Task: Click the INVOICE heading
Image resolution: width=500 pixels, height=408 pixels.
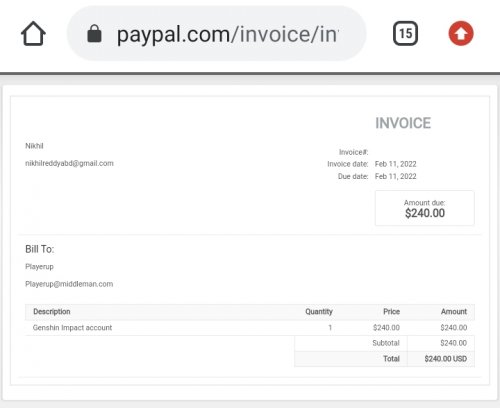Action: coord(403,123)
